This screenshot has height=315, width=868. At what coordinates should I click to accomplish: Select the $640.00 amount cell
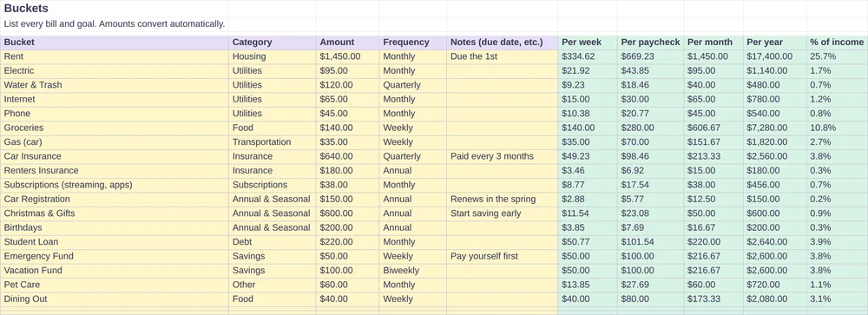click(x=348, y=157)
